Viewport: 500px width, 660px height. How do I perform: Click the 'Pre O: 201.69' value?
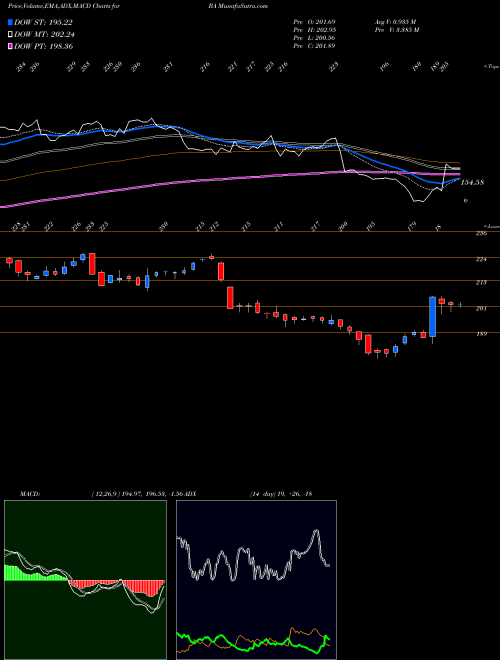pyautogui.click(x=314, y=21)
